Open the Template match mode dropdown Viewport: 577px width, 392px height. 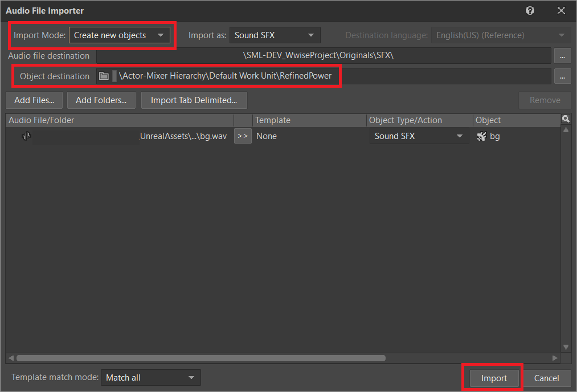click(151, 378)
